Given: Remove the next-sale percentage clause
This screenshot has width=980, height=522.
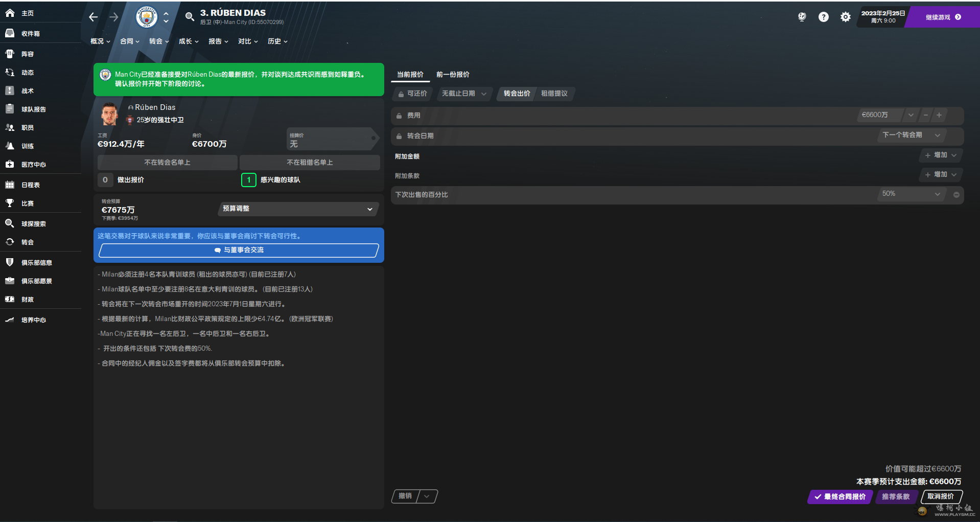Looking at the screenshot, I should tap(956, 195).
